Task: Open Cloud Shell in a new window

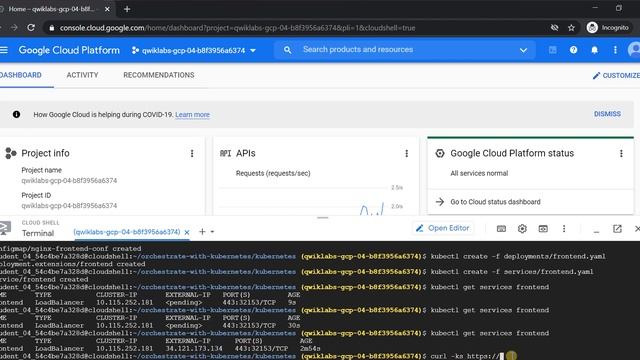Action: [617, 229]
